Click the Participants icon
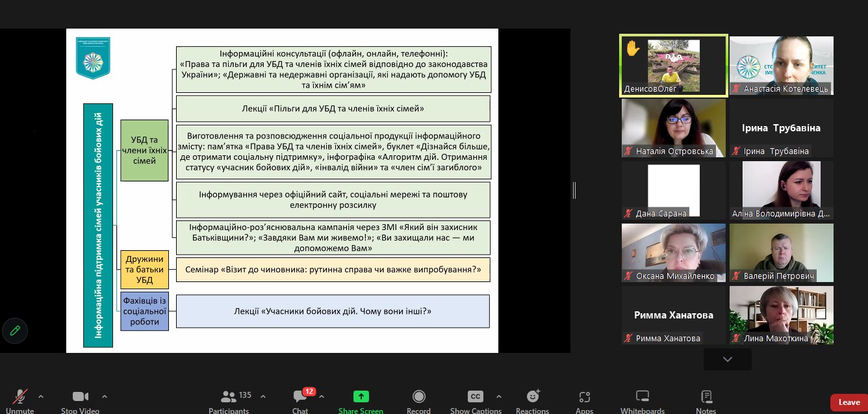The width and height of the screenshot is (868, 414). 229,397
